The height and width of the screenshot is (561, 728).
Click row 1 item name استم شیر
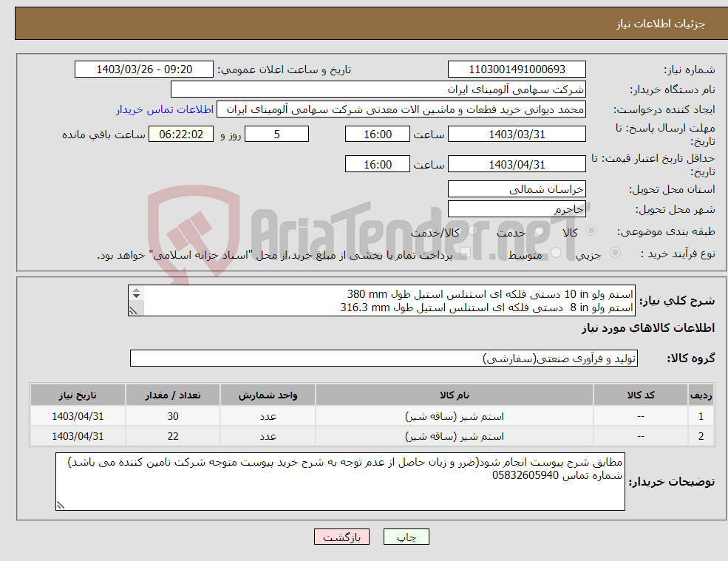coord(455,417)
